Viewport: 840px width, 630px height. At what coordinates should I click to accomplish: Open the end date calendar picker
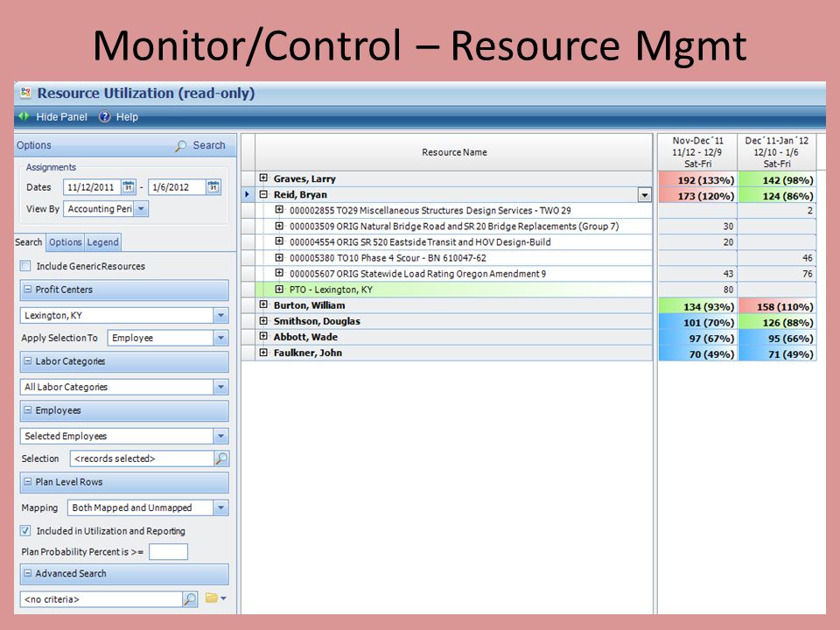point(213,187)
